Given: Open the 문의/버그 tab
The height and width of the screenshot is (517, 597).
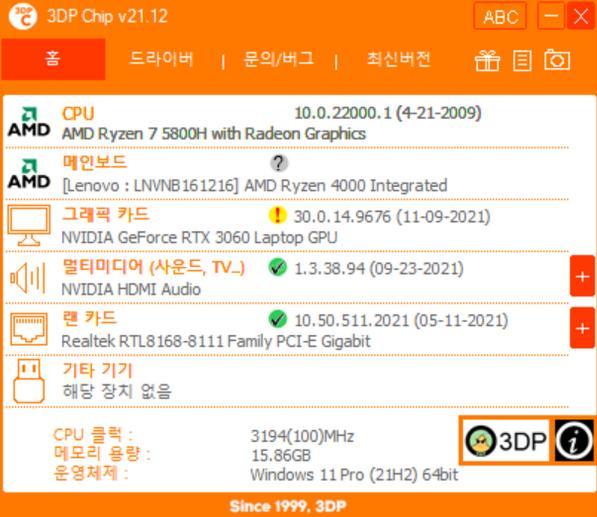Looking at the screenshot, I should (x=279, y=59).
